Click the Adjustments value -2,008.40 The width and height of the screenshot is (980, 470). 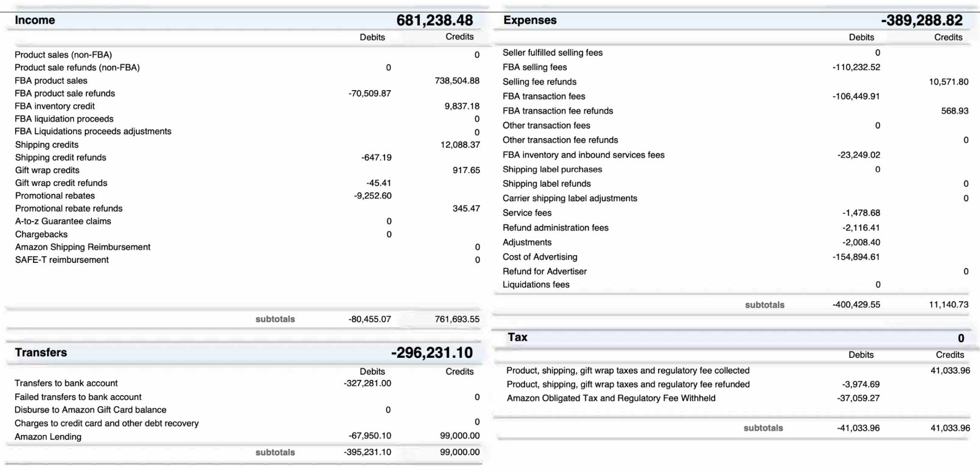861,243
